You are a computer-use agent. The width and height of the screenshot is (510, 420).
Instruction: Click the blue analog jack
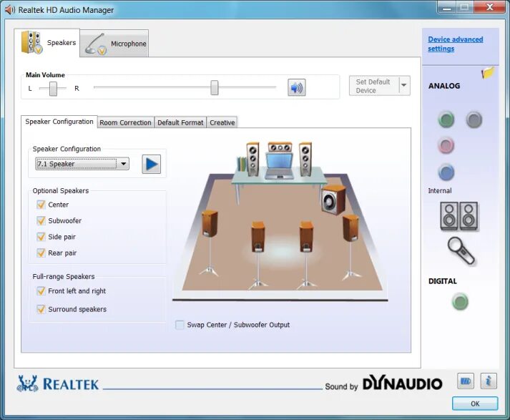coord(446,172)
